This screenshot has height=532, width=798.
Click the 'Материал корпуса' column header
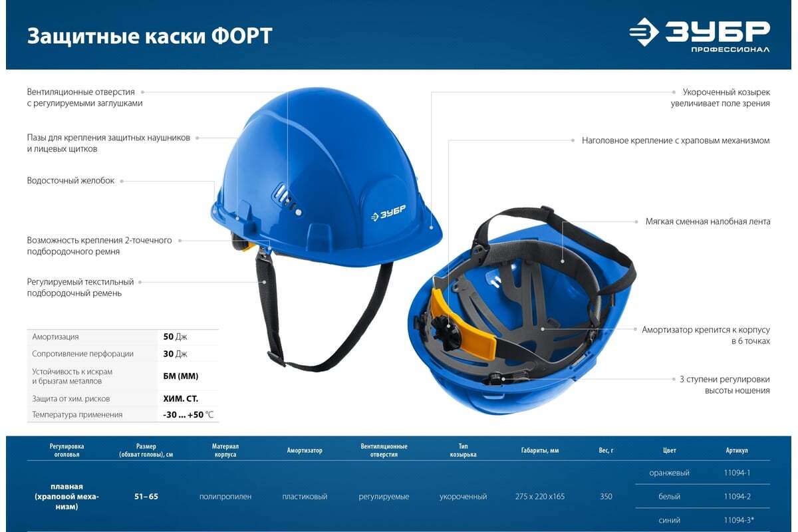point(225,450)
